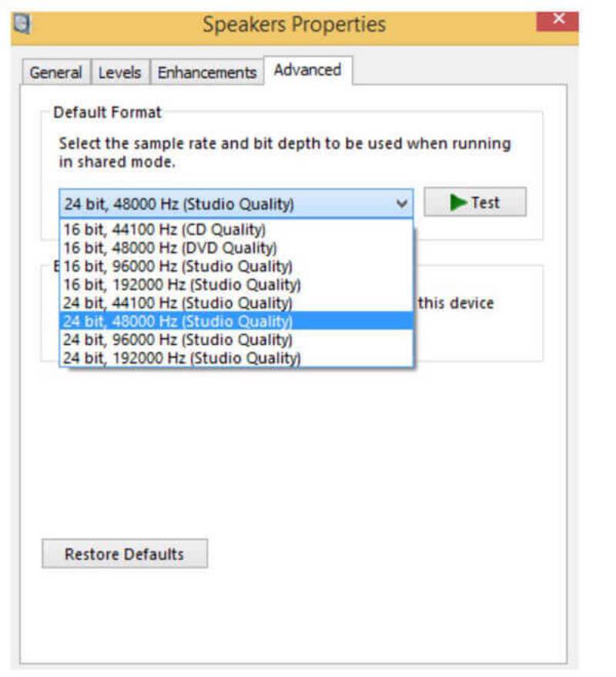Click the Restore Defaults button

pos(124,554)
